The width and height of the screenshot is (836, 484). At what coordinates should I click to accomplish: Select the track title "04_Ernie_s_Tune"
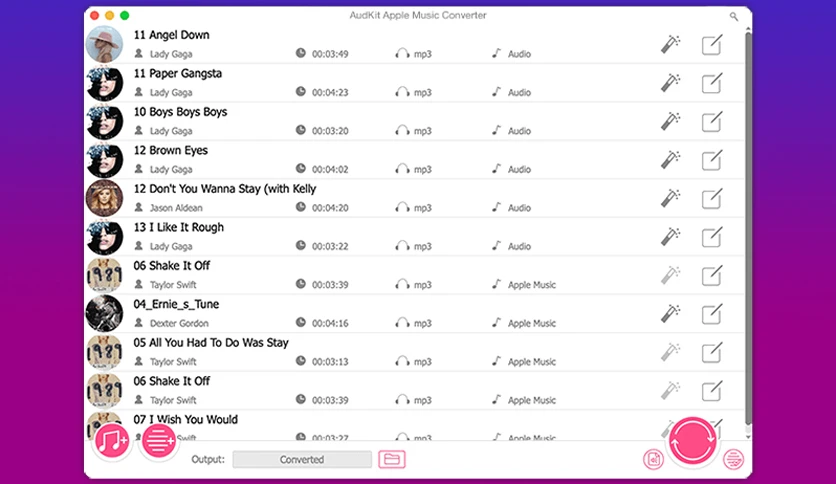coord(176,304)
